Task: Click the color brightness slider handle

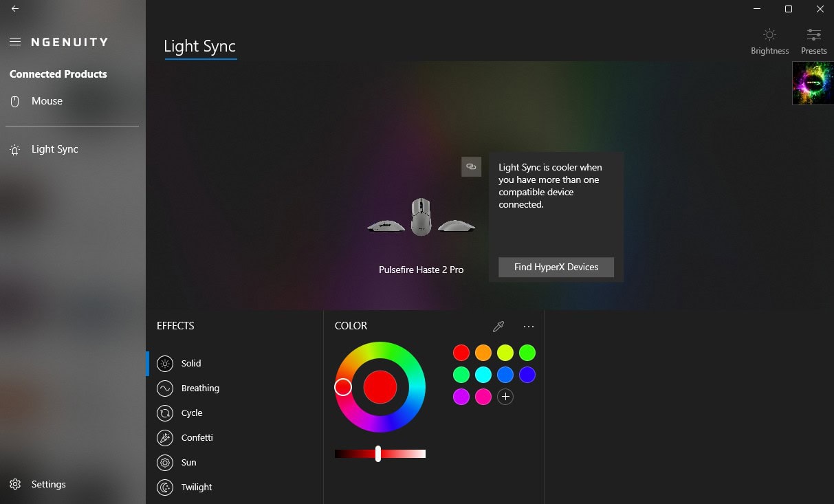Action: (x=378, y=454)
